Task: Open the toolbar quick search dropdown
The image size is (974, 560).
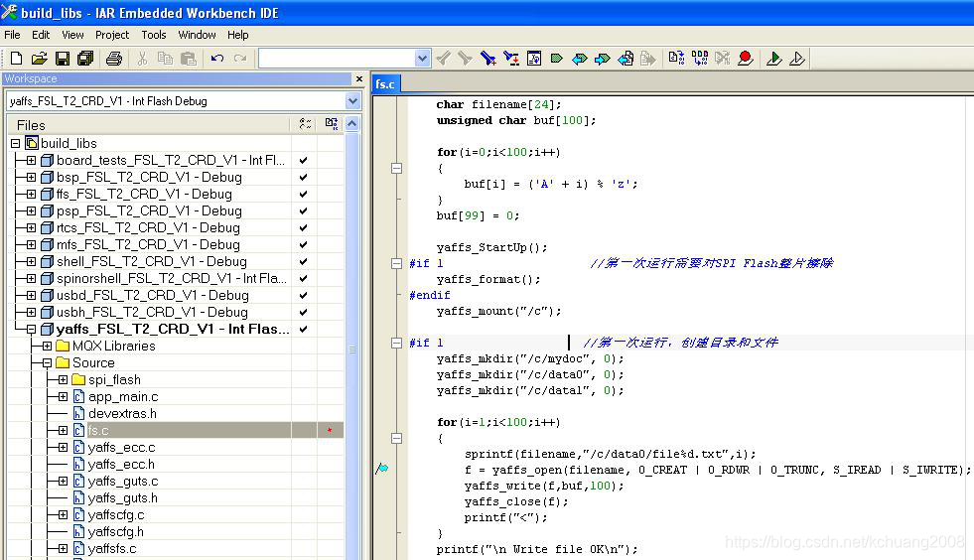Action: pos(422,59)
